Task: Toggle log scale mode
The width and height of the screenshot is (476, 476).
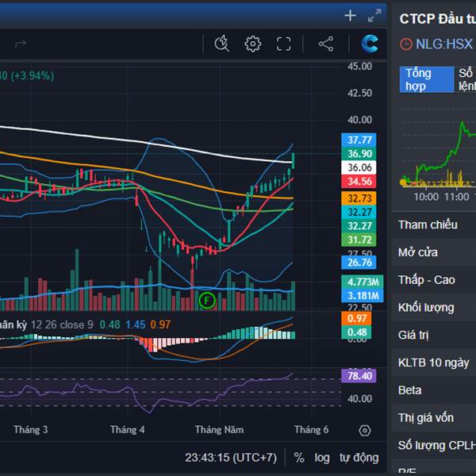Action: [x=322, y=457]
